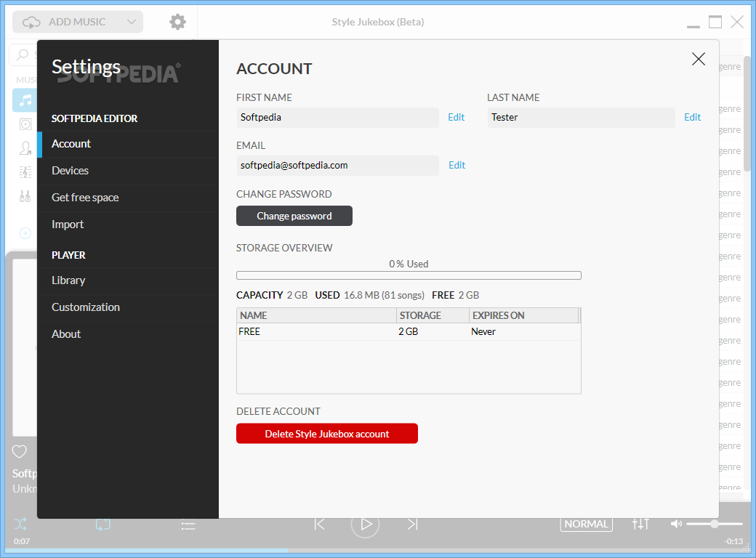Open the About settings tab
The height and width of the screenshot is (558, 756).
(128, 335)
